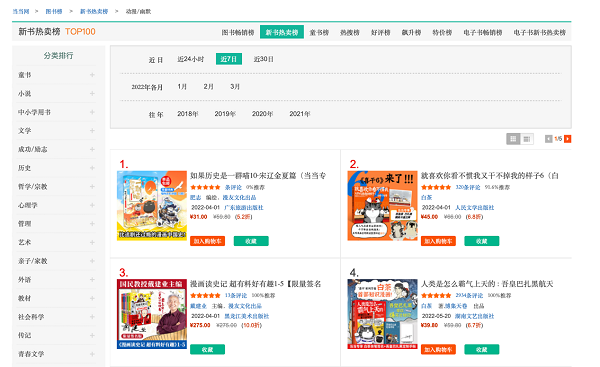Open the 青春文学 category
Screen dimensions: 600x367
point(31,354)
